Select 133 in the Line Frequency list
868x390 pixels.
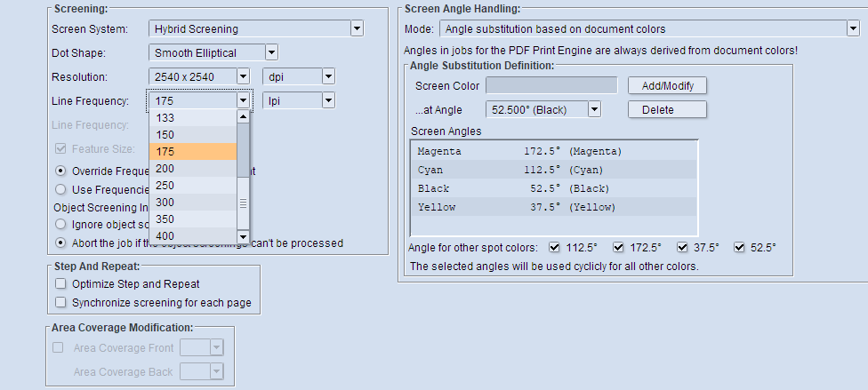click(x=192, y=118)
